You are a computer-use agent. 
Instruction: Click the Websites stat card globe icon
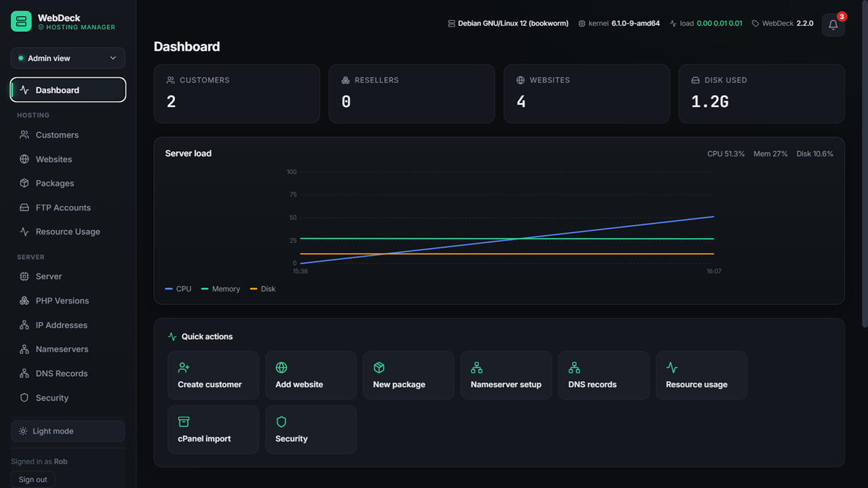point(520,80)
